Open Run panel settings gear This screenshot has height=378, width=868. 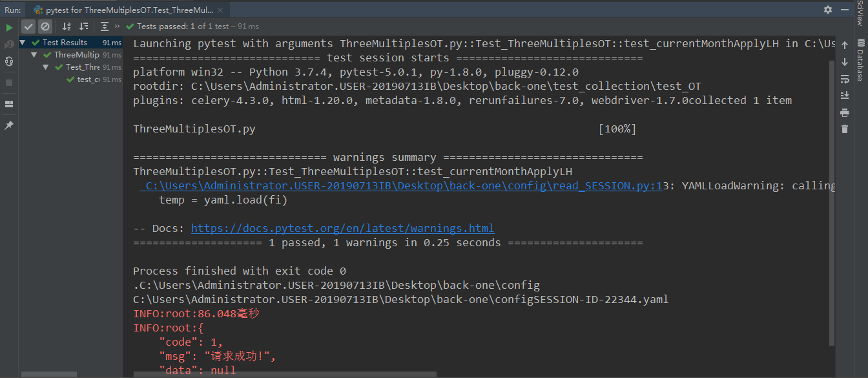[828, 10]
